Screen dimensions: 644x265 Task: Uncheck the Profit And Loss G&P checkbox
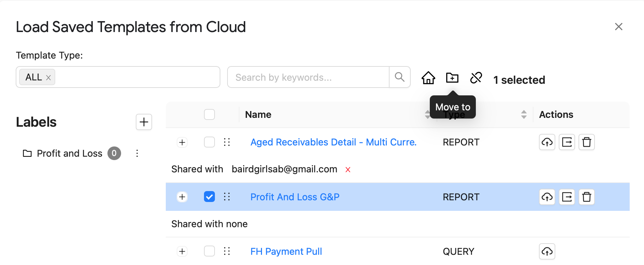pyautogui.click(x=209, y=197)
